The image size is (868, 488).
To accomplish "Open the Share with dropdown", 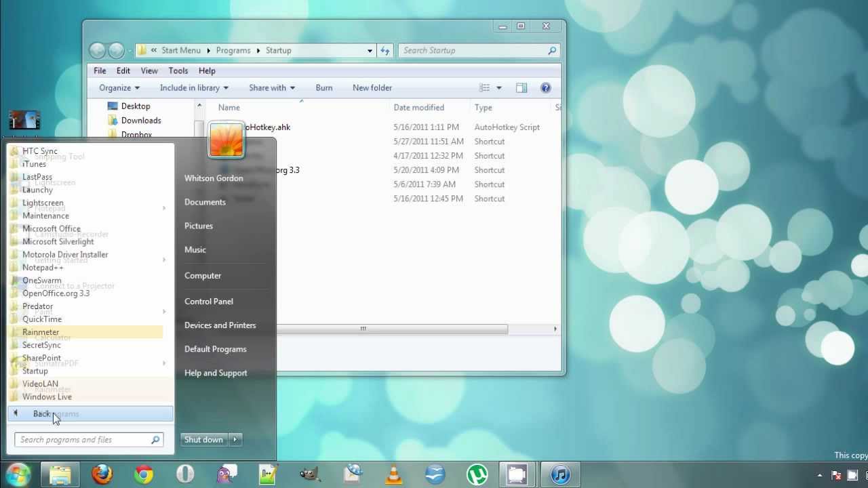I will 272,87.
